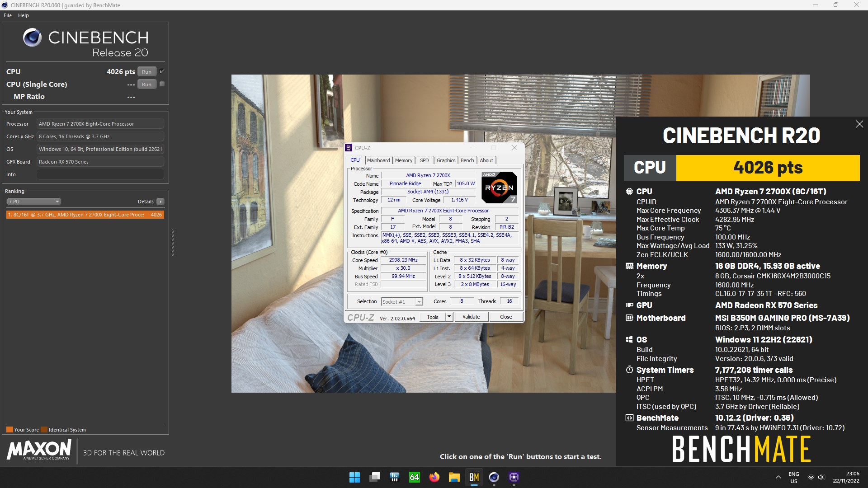Click the Maxon logo
Screen dimensions: 868x488
click(x=39, y=450)
